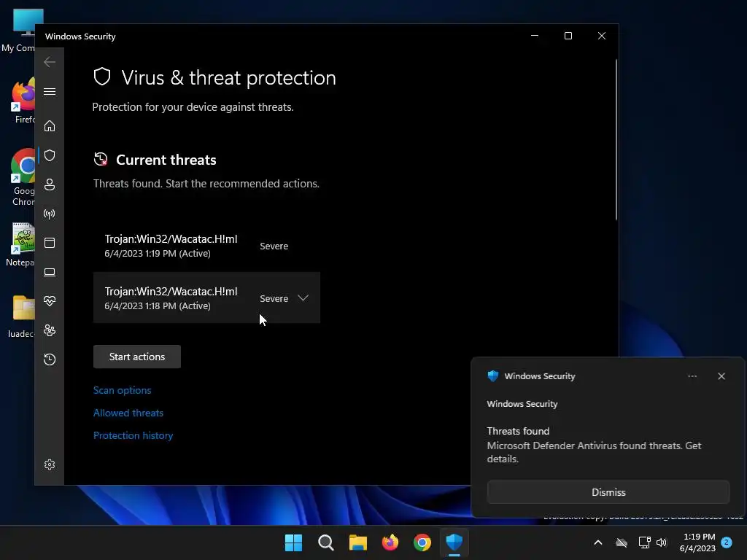Viewport: 747px width, 560px height.
Task: Open the notification count badge
Action: [727, 542]
